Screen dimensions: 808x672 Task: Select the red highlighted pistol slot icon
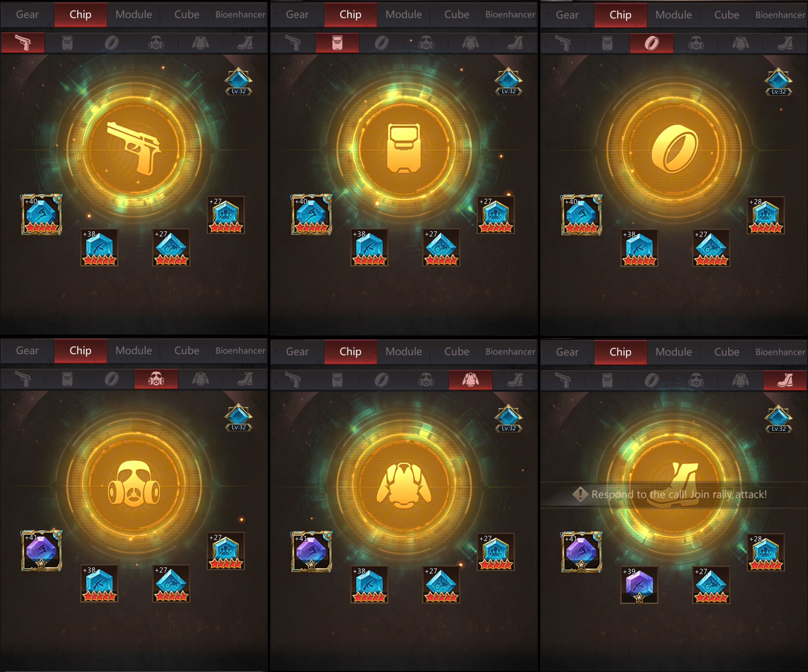[23, 43]
